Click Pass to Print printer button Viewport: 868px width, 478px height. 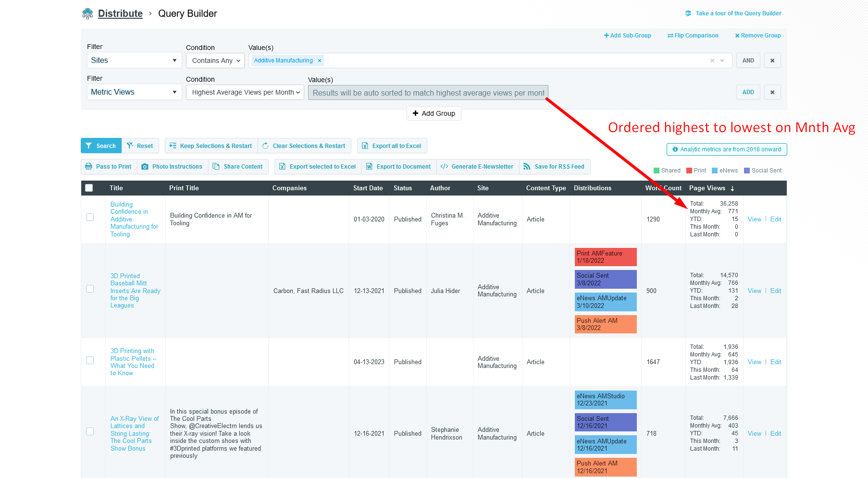point(109,167)
